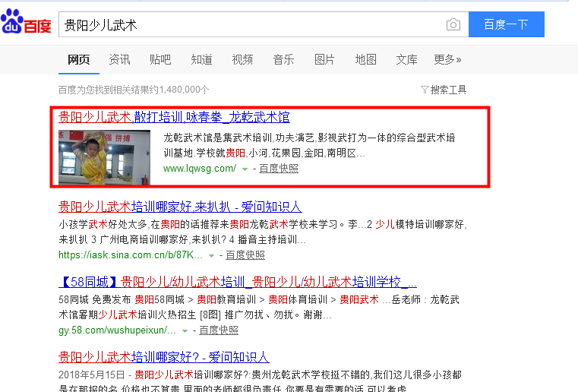Switch to the 资讯 tab
The height and width of the screenshot is (392, 578).
click(x=119, y=59)
